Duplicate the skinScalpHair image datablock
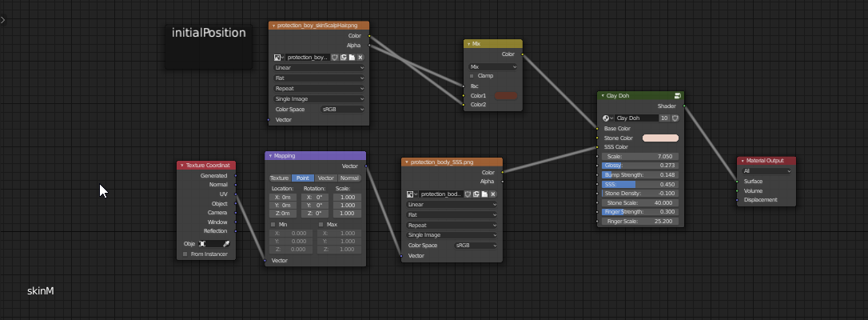The image size is (868, 320). pyautogui.click(x=343, y=57)
